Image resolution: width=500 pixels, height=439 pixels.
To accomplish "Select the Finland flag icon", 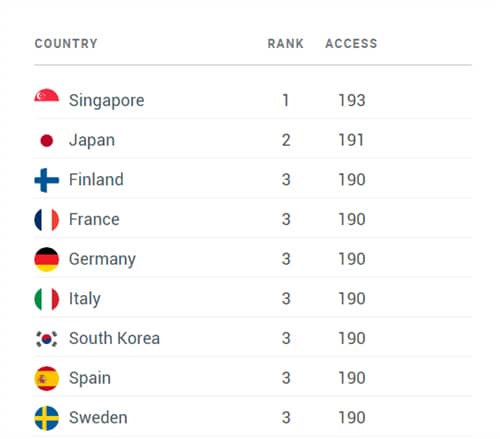I will coord(47,180).
